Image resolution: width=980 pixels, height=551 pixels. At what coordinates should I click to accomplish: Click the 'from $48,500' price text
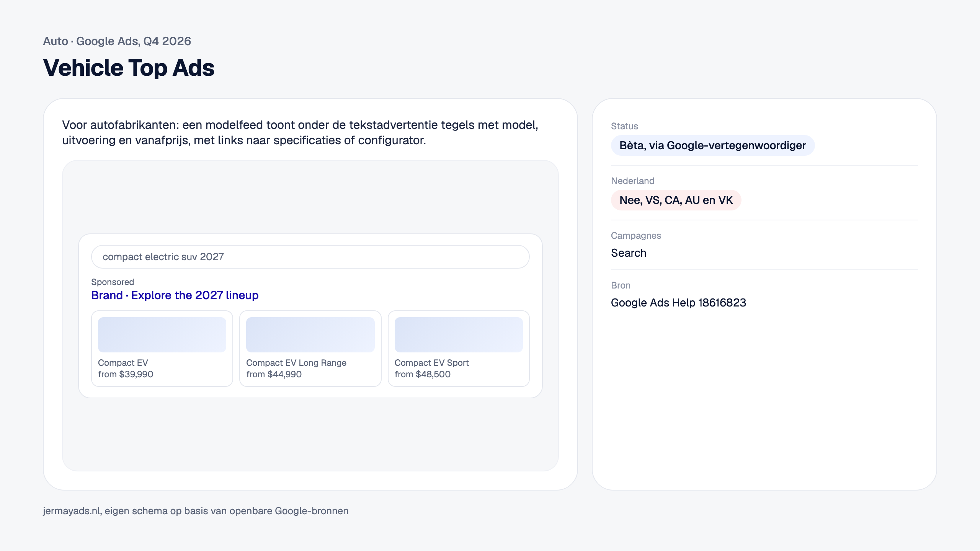pos(423,374)
